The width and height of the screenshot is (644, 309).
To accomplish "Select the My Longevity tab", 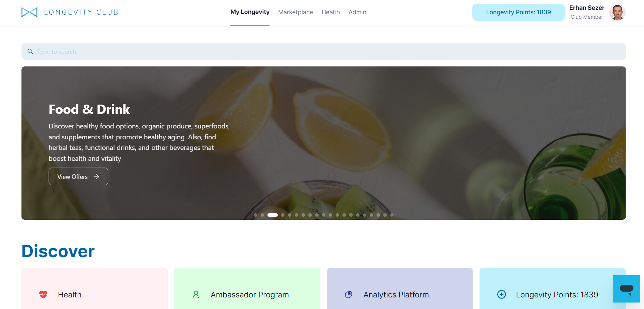I will [250, 12].
